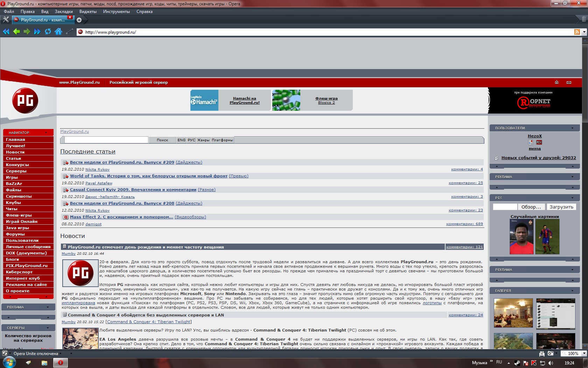588x368 pixels.
Task: Click the friends icon beside new events
Action: coord(496,158)
